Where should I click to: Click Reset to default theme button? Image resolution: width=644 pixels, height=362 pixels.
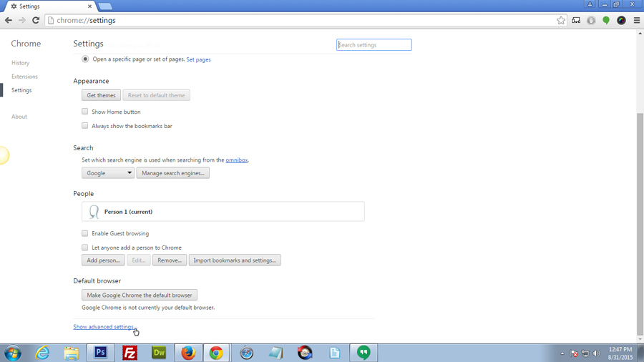coord(156,95)
